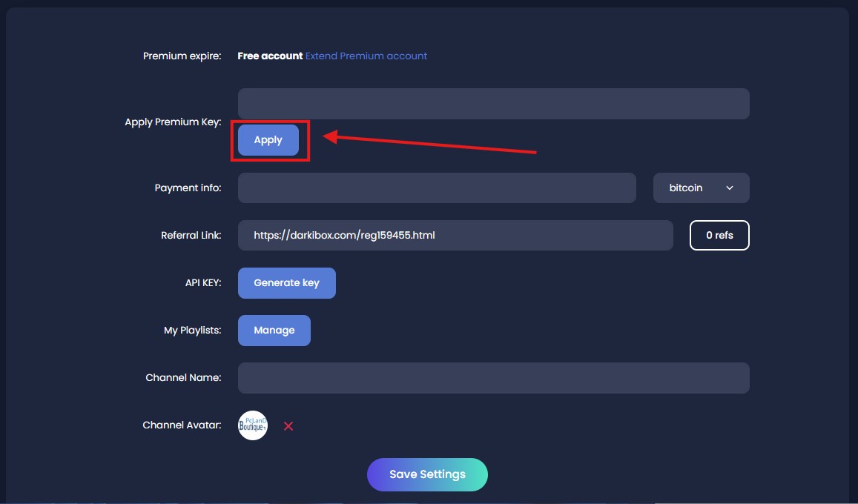Open the Extend Premium account link
This screenshot has height=504, width=858.
[366, 56]
